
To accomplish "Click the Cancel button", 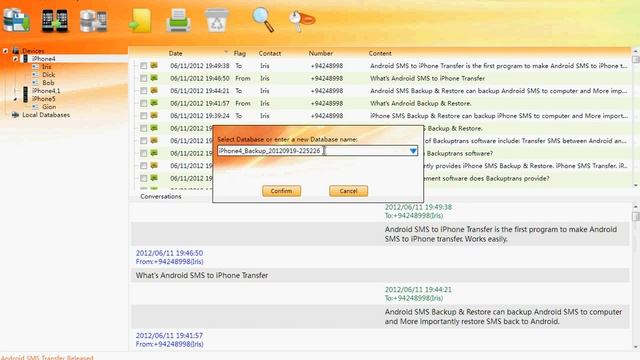I will point(348,191).
